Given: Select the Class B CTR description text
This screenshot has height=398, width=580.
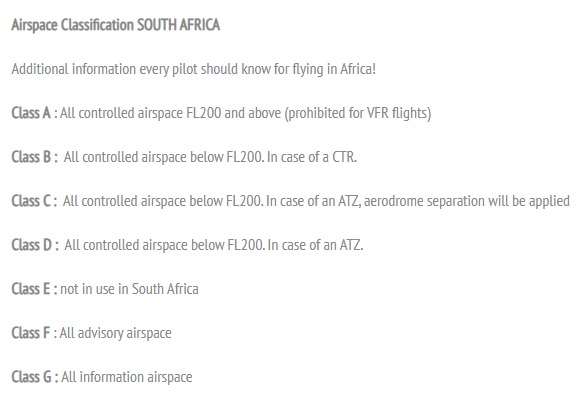Looking at the screenshot, I should click(210, 157).
